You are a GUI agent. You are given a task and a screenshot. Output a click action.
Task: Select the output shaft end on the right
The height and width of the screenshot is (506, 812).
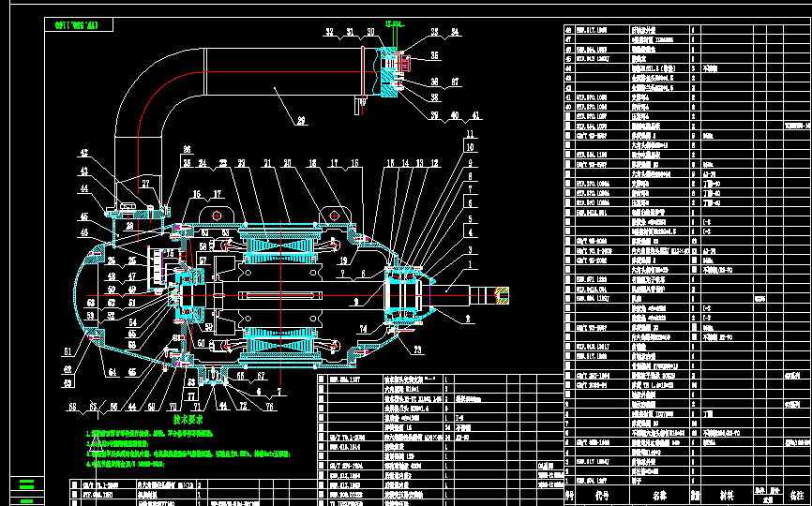tap(502, 296)
